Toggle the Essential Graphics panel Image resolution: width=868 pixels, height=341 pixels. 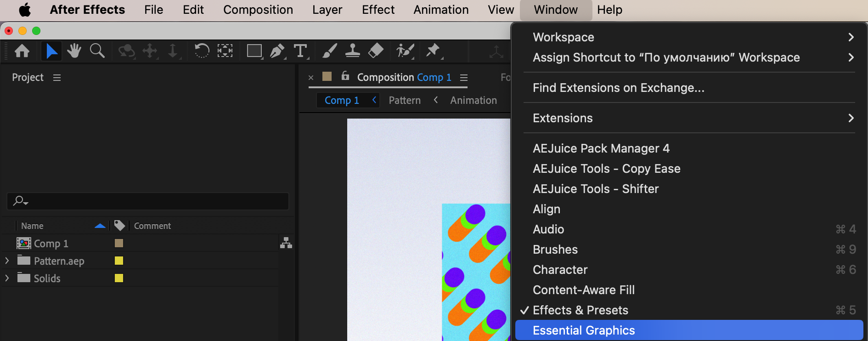[x=584, y=330]
